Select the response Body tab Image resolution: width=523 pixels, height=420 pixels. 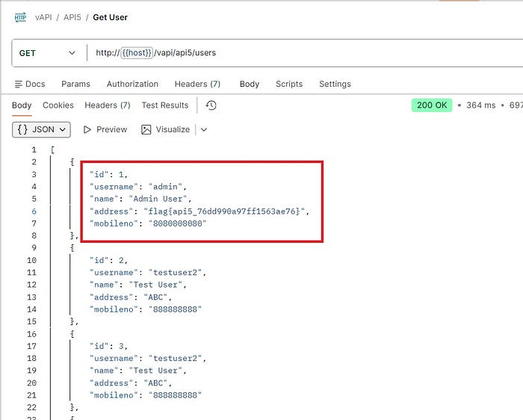[x=22, y=105]
